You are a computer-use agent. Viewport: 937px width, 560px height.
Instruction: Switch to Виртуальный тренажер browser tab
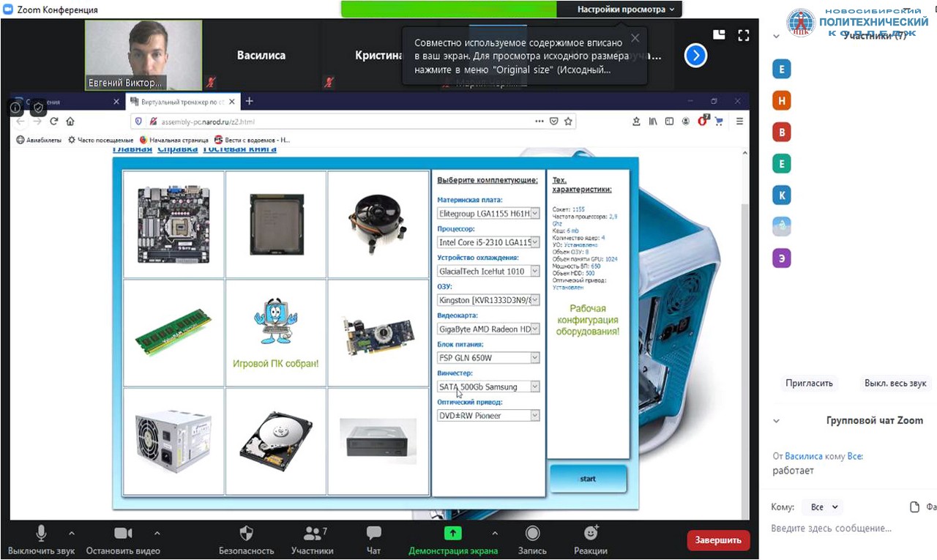click(x=182, y=102)
